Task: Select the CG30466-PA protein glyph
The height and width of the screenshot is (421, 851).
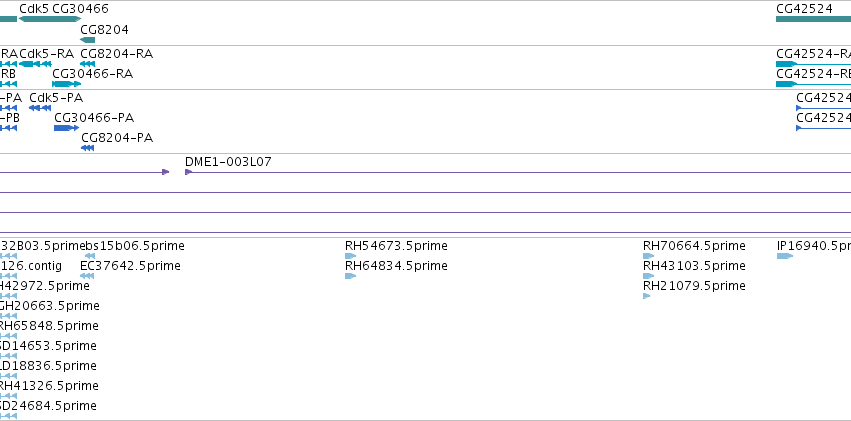Action: point(66,128)
